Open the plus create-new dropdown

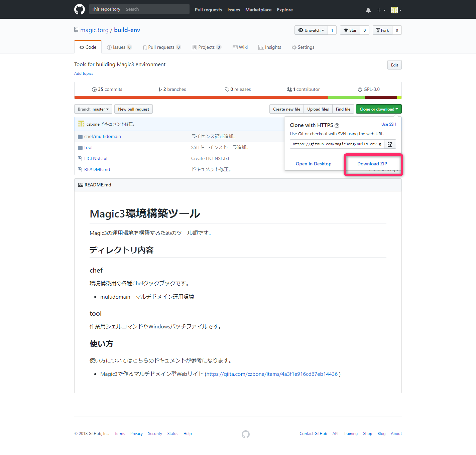point(381,10)
